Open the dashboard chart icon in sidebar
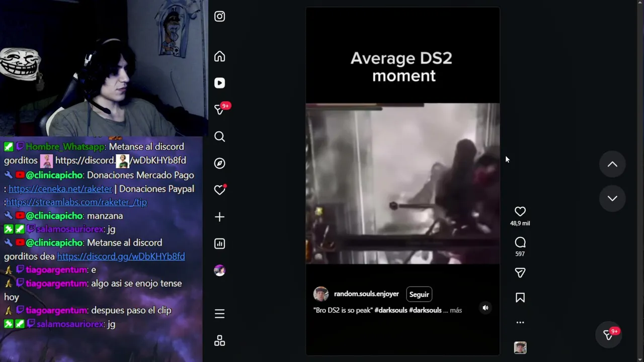 coord(219,244)
